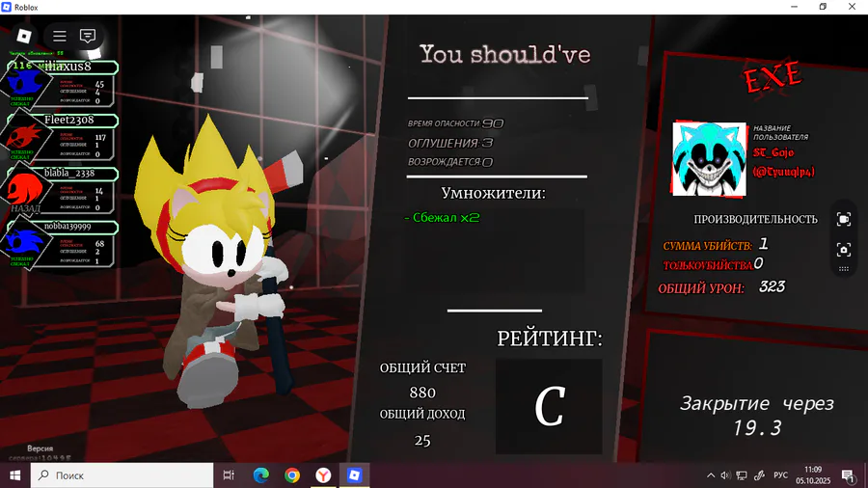Open the volume control in the tray
The image size is (868, 488).
(x=725, y=475)
